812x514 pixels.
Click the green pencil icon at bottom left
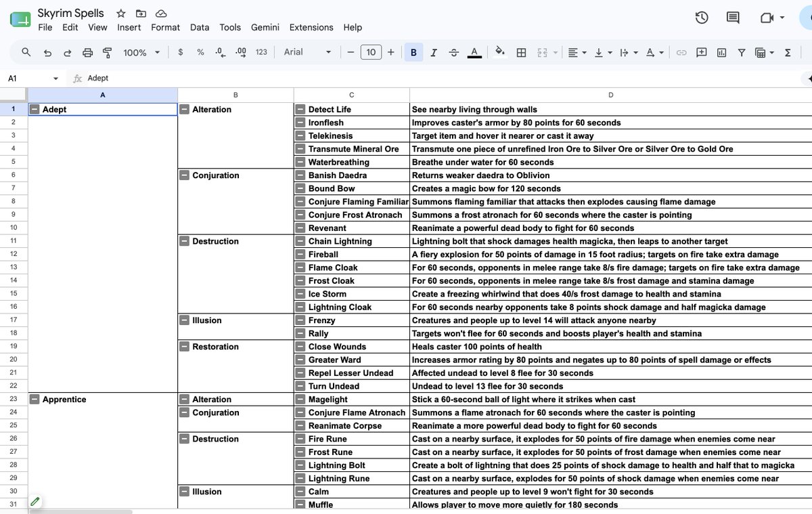pyautogui.click(x=35, y=502)
